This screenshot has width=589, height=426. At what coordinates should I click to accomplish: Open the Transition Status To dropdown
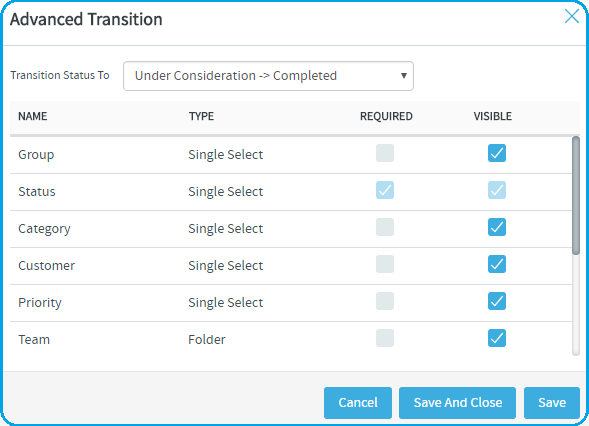(268, 76)
